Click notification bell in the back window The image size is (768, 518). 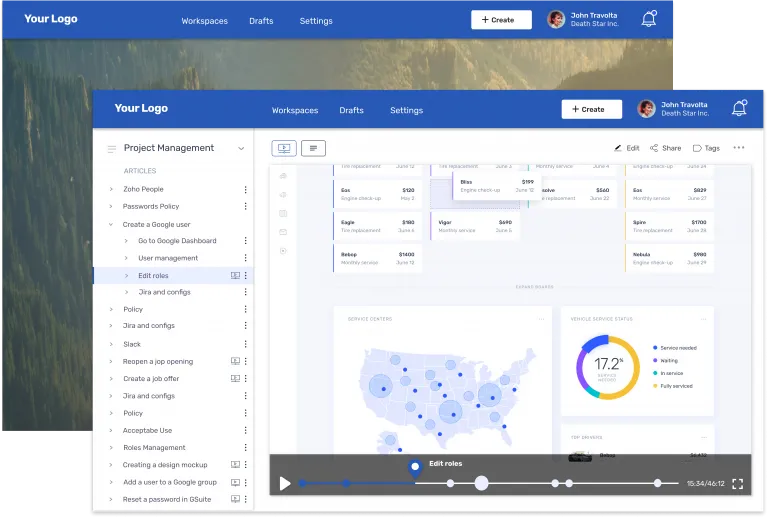[649, 19]
